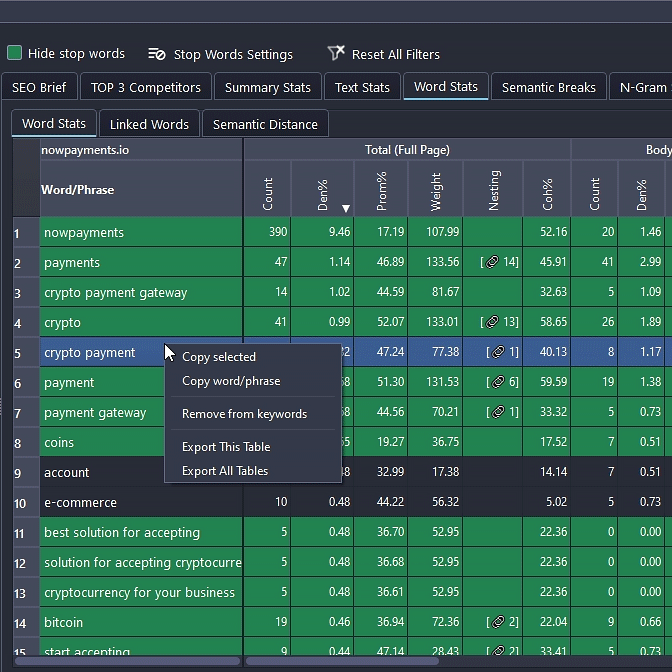
Task: Click the Reset All Filters funnel icon
Action: click(x=336, y=53)
